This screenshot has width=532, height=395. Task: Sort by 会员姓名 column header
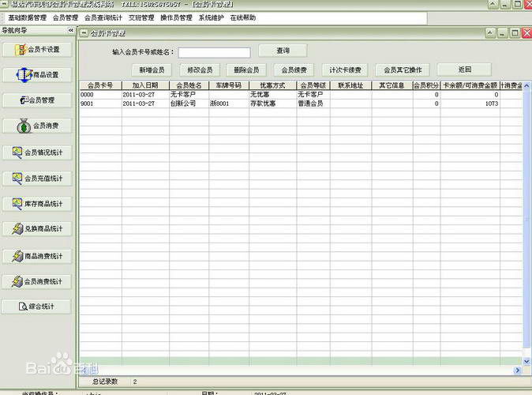(x=189, y=85)
